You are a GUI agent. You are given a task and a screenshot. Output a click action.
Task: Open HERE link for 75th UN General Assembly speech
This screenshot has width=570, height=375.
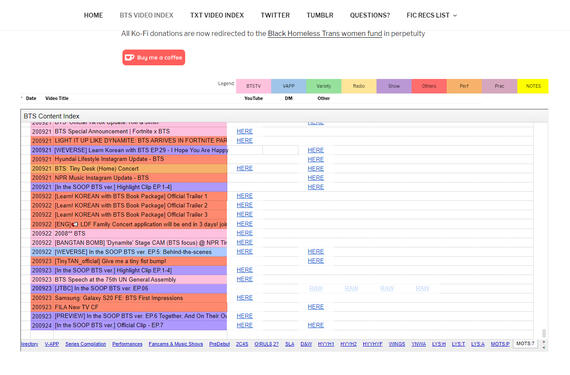coord(244,279)
